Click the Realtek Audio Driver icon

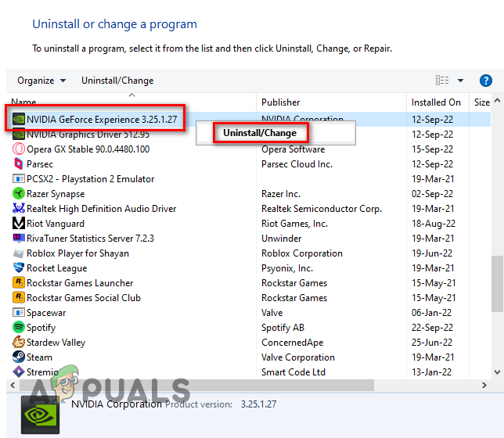pyautogui.click(x=19, y=209)
